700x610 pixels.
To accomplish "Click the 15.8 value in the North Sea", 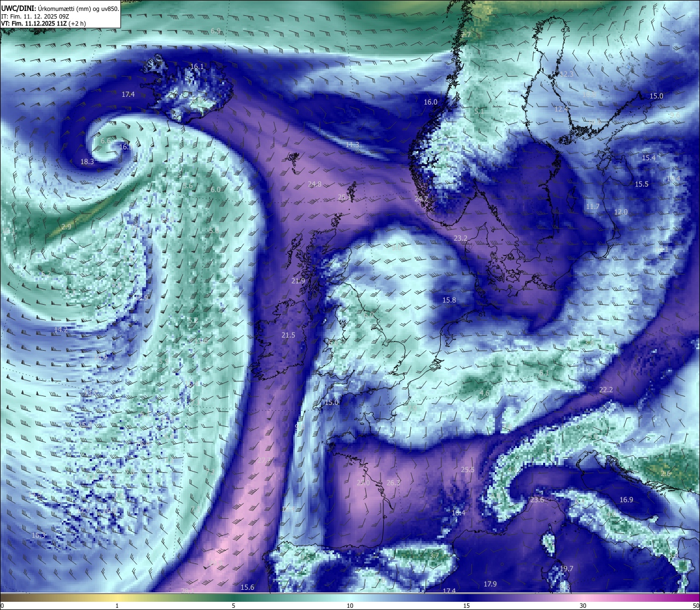I will click(x=449, y=300).
